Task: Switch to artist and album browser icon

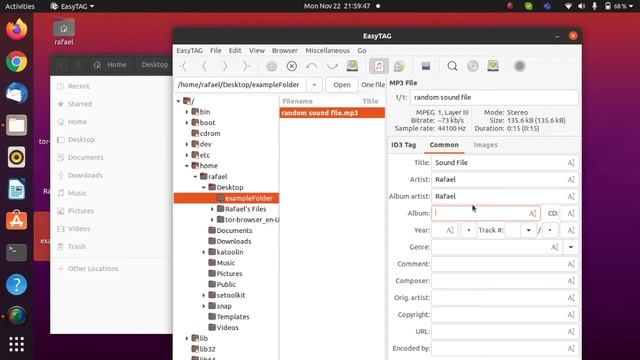Action: [x=399, y=66]
